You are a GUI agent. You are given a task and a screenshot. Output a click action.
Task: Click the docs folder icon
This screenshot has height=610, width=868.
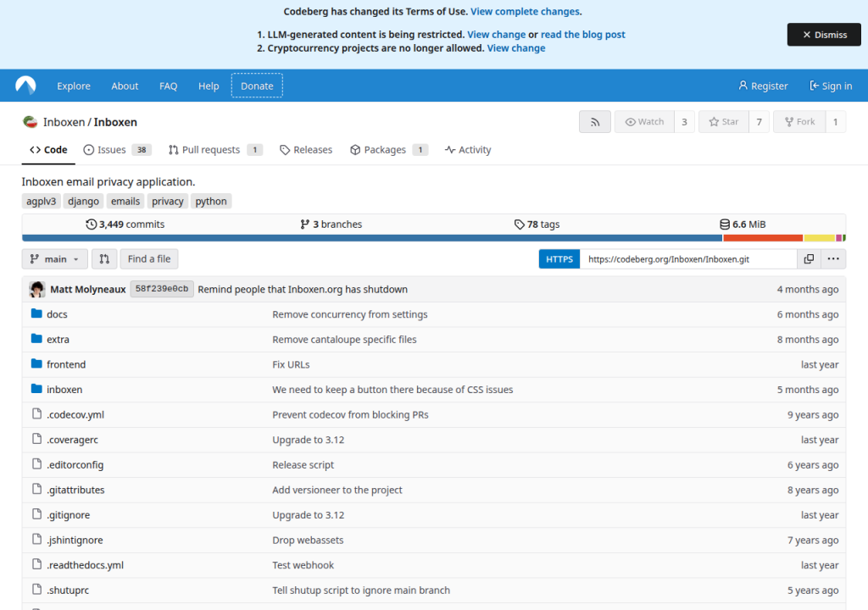36,313
